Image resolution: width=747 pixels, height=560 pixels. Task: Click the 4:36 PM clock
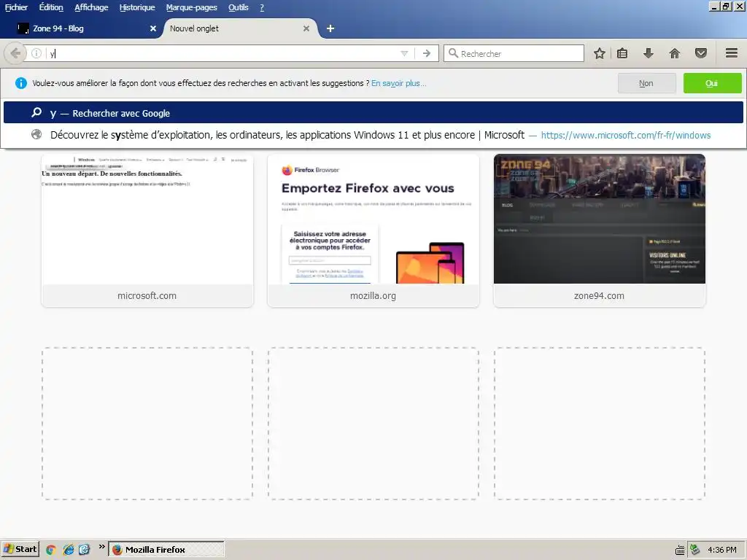click(x=722, y=550)
